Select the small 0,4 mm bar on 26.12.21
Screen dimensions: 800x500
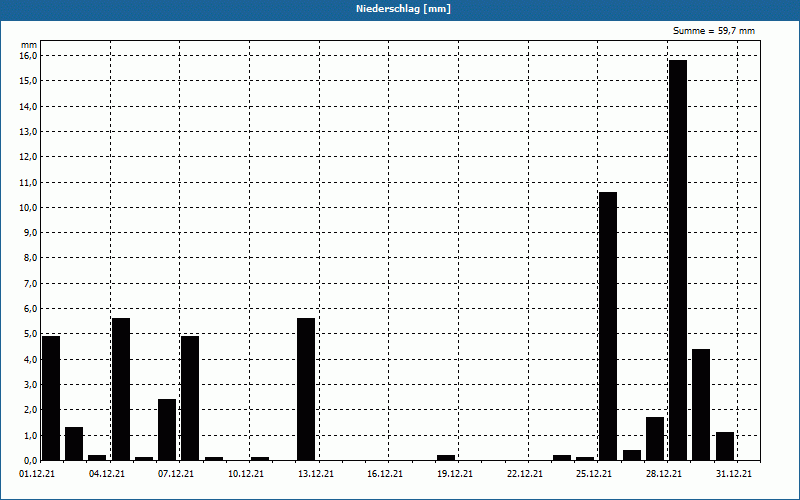pyautogui.click(x=632, y=456)
